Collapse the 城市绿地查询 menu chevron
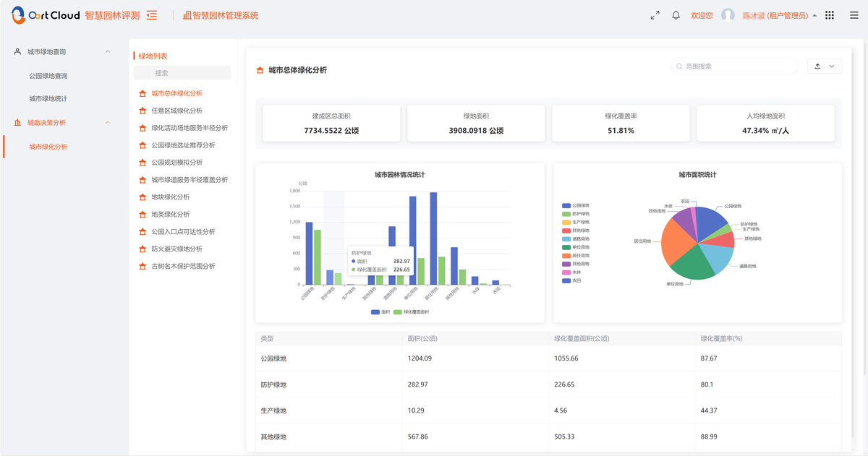The image size is (868, 456). click(108, 52)
